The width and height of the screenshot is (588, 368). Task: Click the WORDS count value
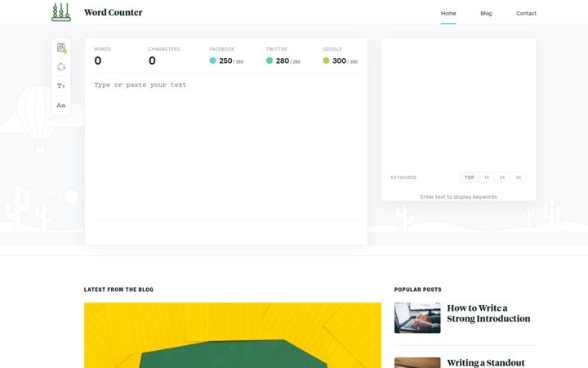tap(98, 61)
